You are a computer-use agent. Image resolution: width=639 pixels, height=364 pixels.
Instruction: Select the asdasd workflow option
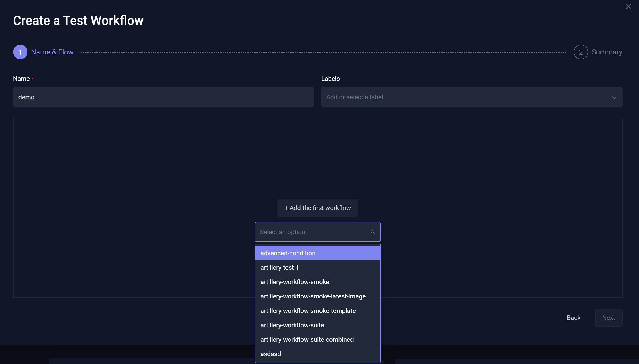click(x=270, y=353)
